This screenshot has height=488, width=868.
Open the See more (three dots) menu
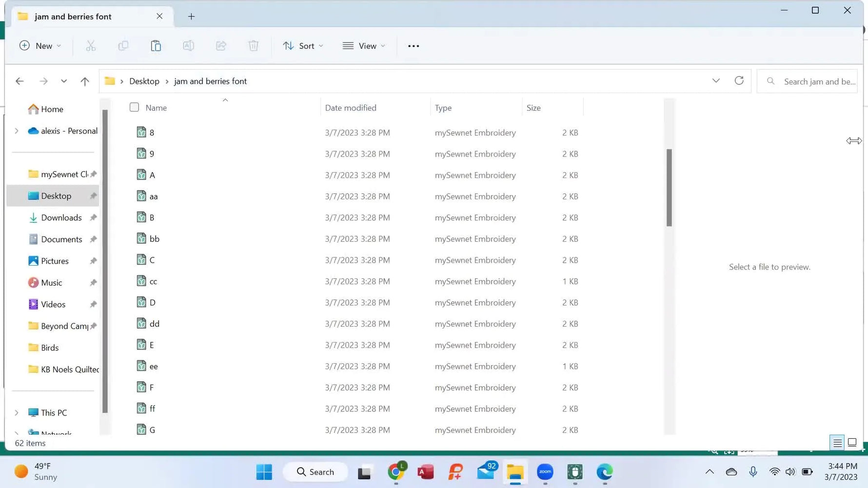[414, 46]
